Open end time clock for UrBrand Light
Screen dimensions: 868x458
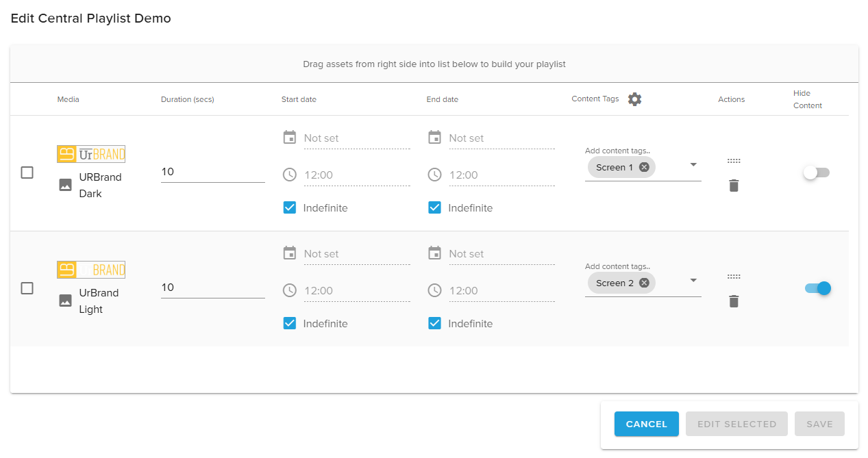(x=434, y=290)
